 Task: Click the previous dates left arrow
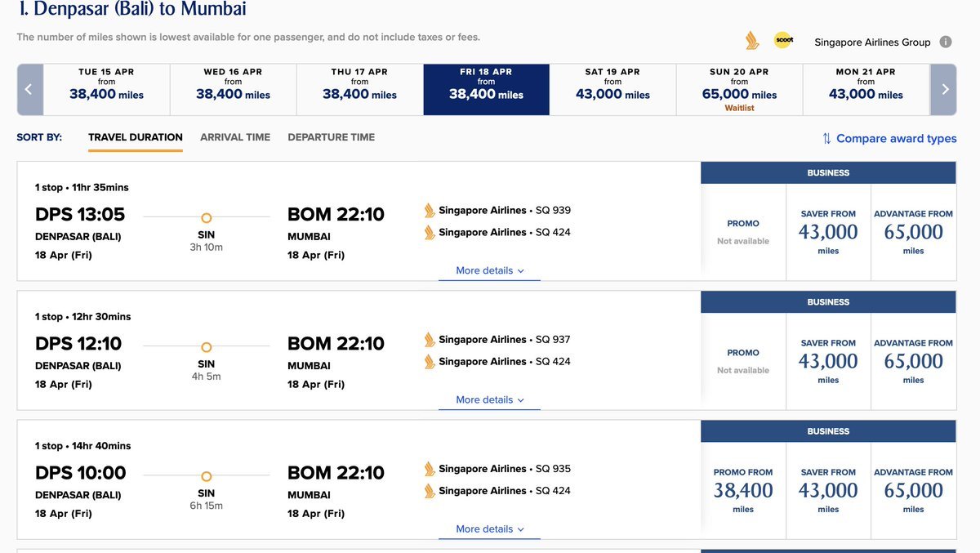click(x=29, y=90)
